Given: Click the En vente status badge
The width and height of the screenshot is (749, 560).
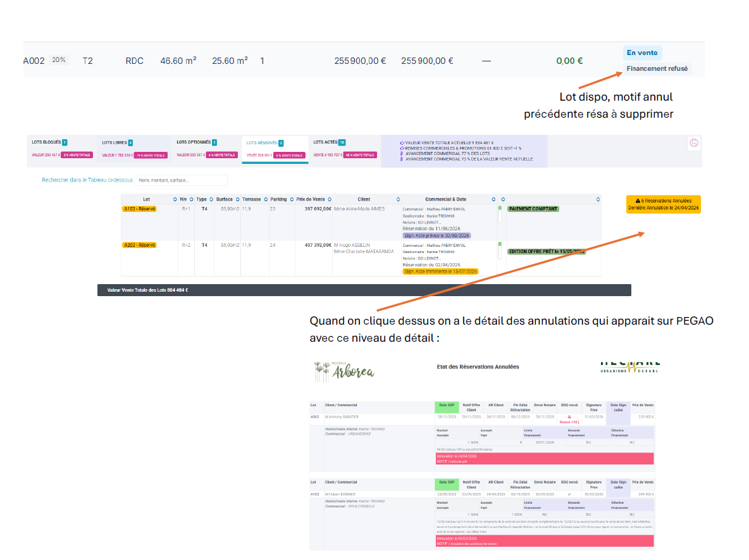Looking at the screenshot, I should 642,53.
